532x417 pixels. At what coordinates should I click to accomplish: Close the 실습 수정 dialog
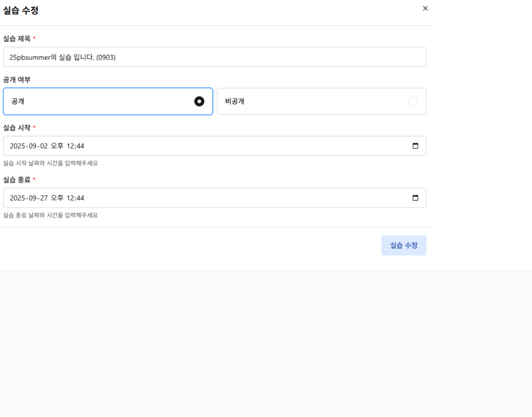click(425, 8)
